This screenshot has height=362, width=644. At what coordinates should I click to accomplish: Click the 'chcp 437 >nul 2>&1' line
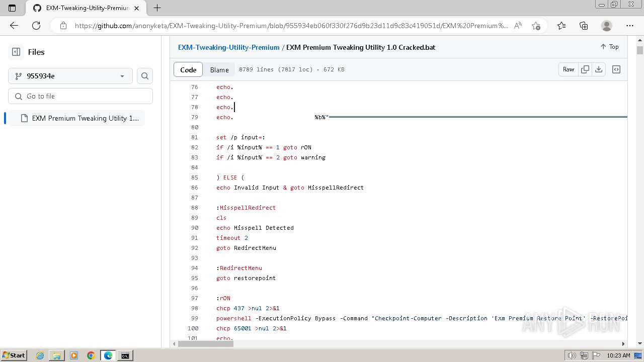(248, 308)
